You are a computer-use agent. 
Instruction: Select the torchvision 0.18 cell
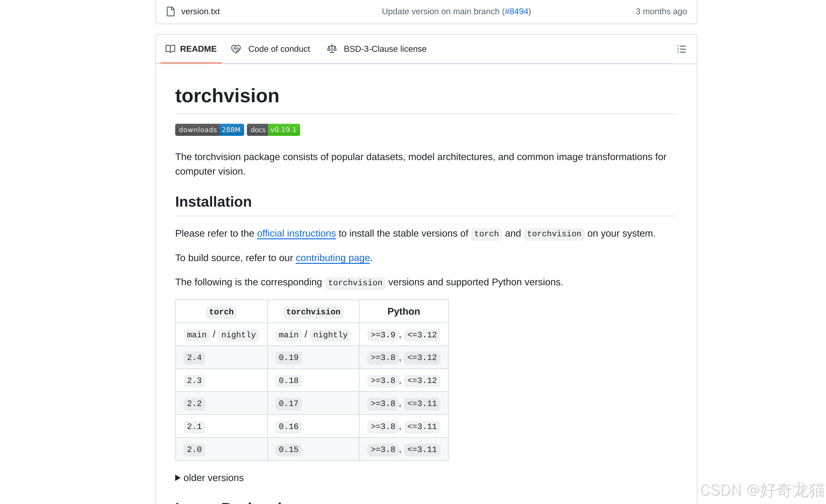click(313, 380)
